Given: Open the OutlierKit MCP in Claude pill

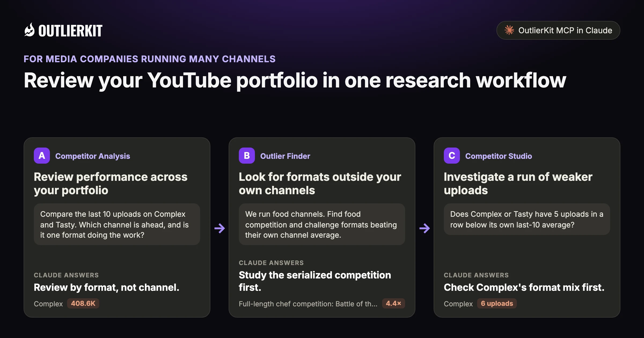Looking at the screenshot, I should point(558,30).
